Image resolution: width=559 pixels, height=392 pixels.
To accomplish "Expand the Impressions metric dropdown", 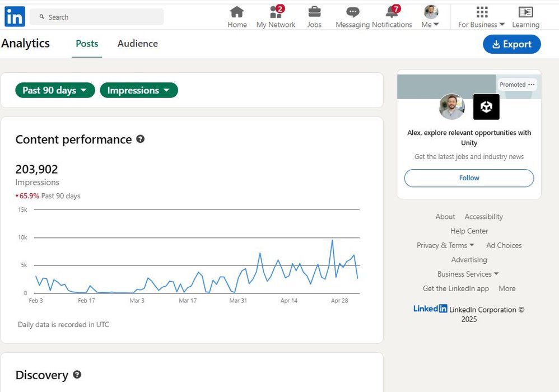I will [138, 90].
